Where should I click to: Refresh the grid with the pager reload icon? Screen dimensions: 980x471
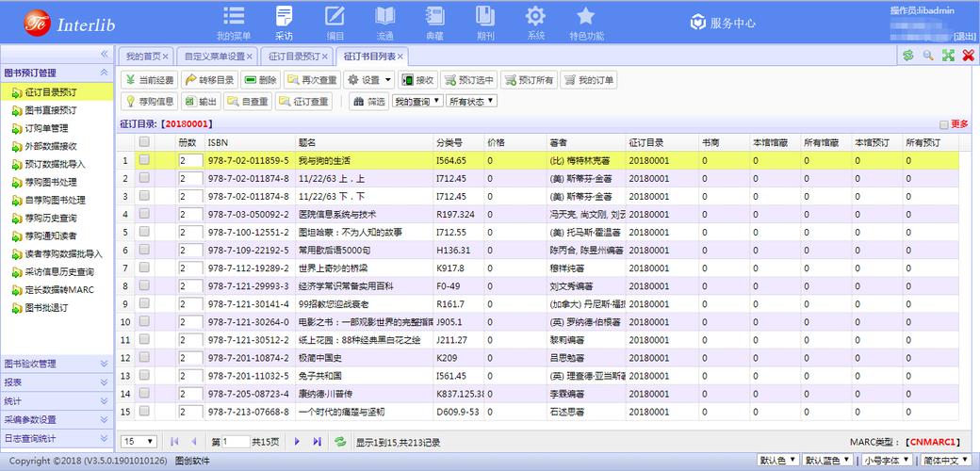(339, 441)
